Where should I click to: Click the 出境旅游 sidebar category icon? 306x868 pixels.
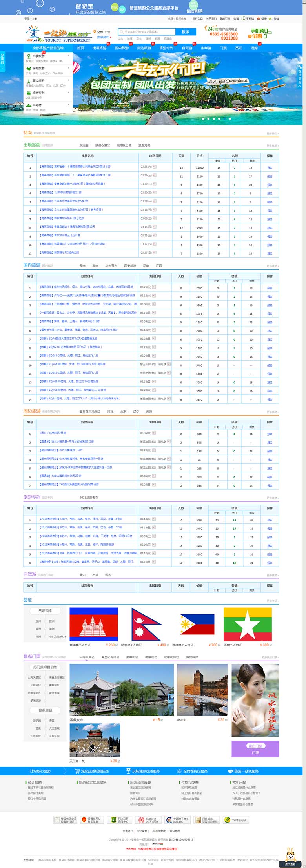(x=29, y=56)
